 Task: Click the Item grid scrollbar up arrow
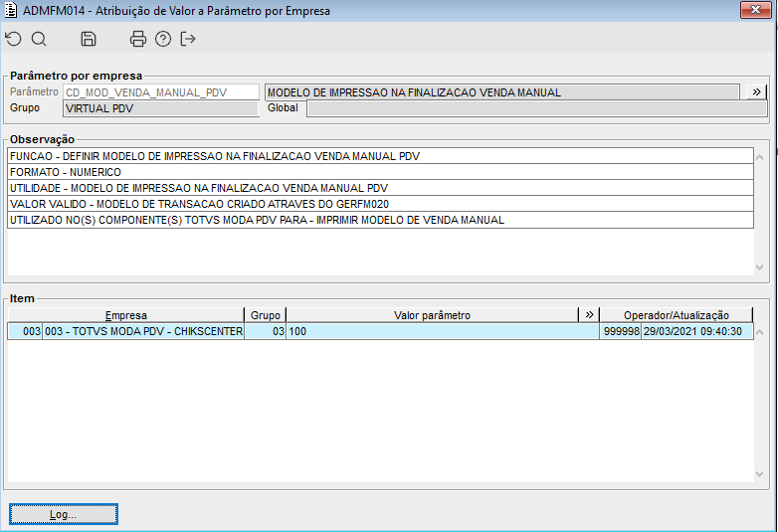pos(760,332)
